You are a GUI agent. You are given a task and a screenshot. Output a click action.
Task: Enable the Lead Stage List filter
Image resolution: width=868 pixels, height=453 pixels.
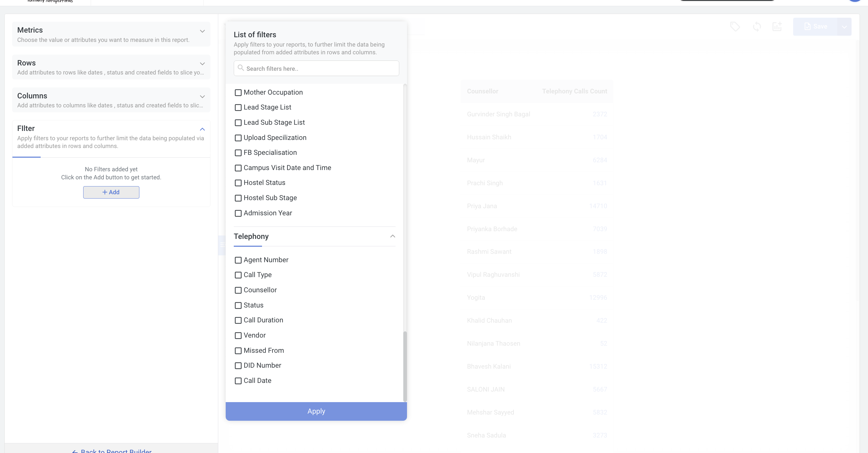tap(238, 107)
